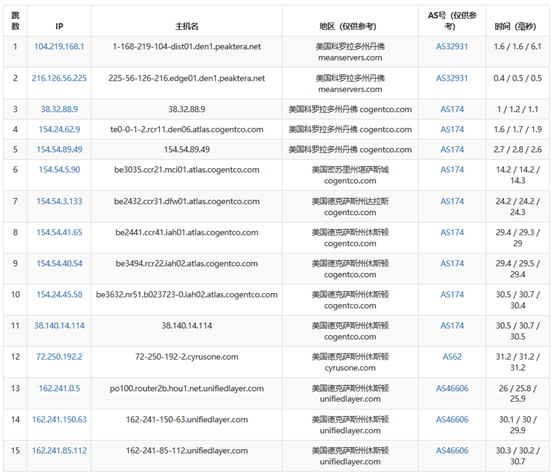Screen dimensions: 554x476
Task: Select hostname be2432.ccr31.dfw01.atlas.cogentco.com
Action: pos(187,201)
